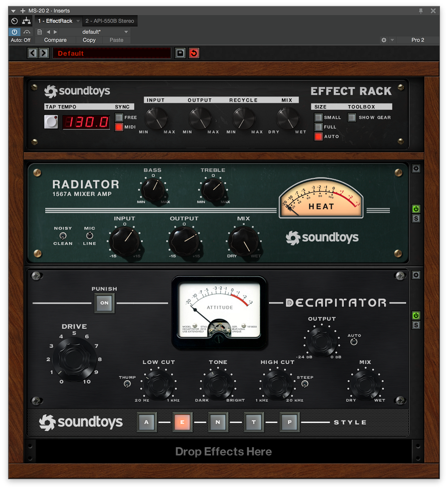Go to the previous default preset arrow

[48, 32]
